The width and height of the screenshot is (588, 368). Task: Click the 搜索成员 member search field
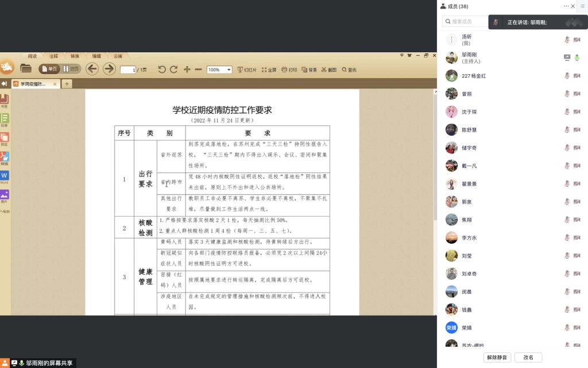(x=465, y=21)
